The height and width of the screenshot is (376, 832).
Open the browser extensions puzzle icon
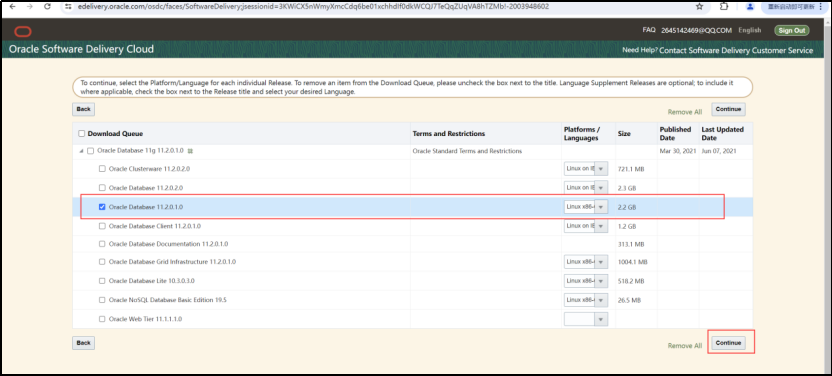[x=724, y=7]
